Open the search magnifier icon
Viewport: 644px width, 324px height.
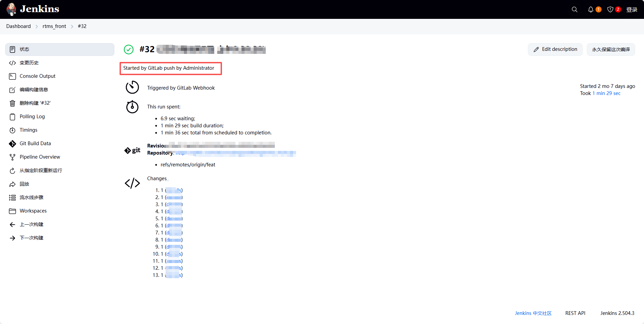click(575, 9)
